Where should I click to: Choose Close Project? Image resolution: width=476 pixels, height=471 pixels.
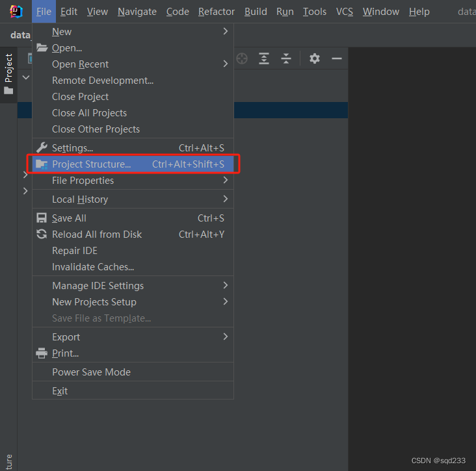click(133, 97)
